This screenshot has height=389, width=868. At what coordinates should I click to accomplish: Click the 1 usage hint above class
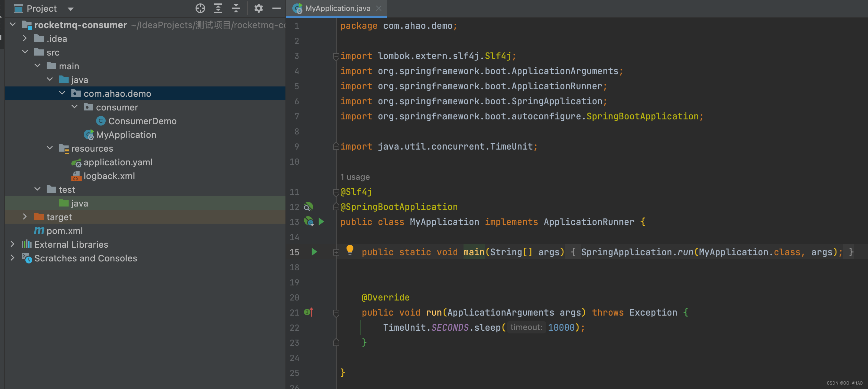coord(355,177)
